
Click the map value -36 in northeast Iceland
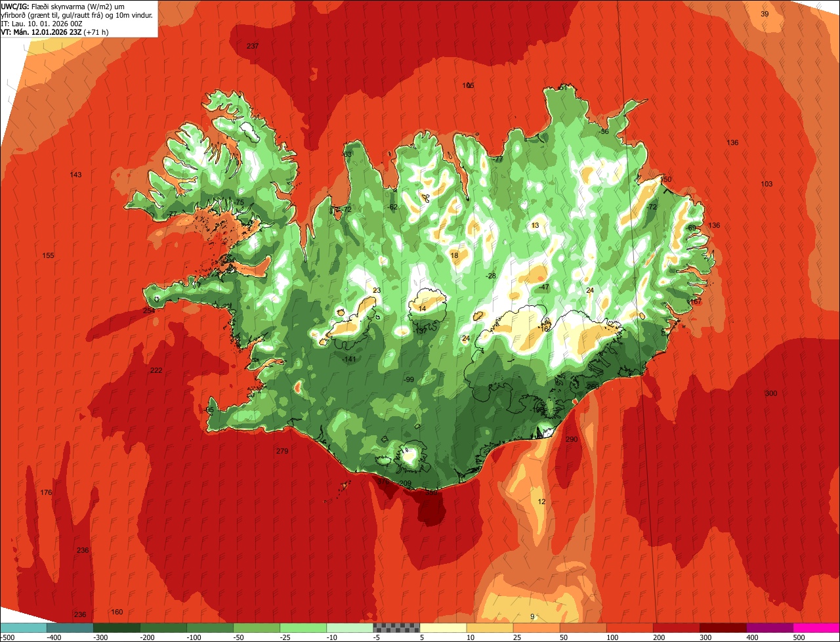point(604,131)
